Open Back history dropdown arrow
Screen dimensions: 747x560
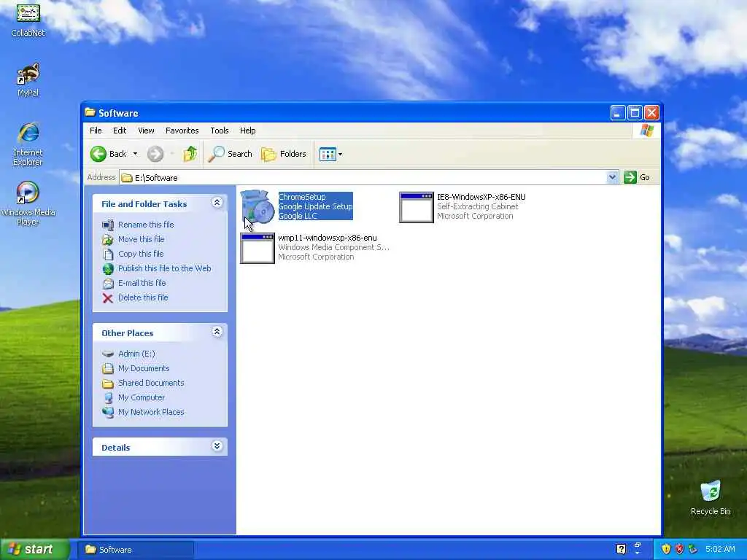tap(135, 154)
